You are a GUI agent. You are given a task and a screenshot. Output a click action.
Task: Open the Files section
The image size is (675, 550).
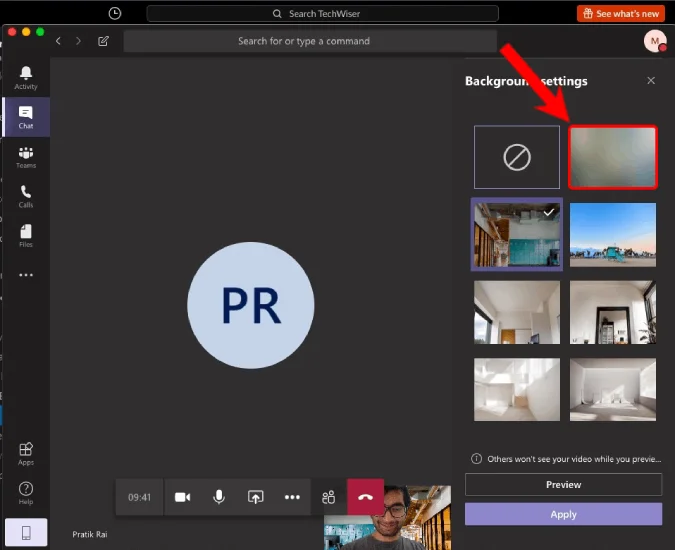point(26,235)
